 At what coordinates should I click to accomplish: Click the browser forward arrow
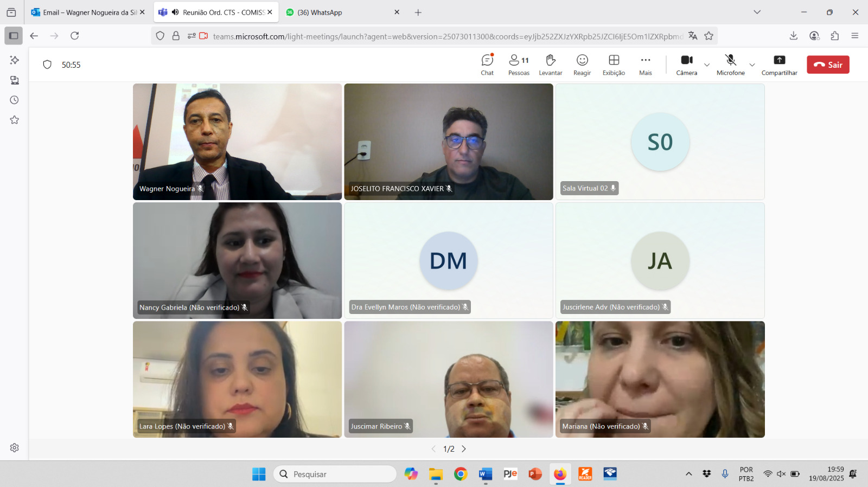(x=54, y=36)
